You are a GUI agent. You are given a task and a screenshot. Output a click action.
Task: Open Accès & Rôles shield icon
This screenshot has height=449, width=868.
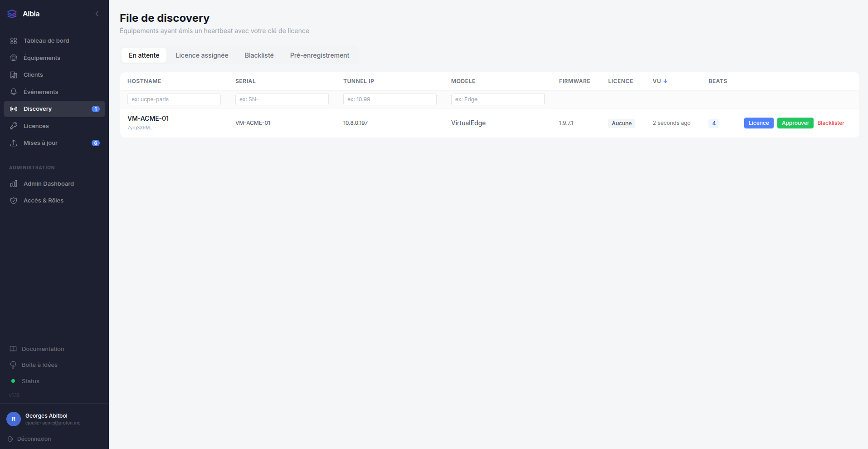point(14,201)
